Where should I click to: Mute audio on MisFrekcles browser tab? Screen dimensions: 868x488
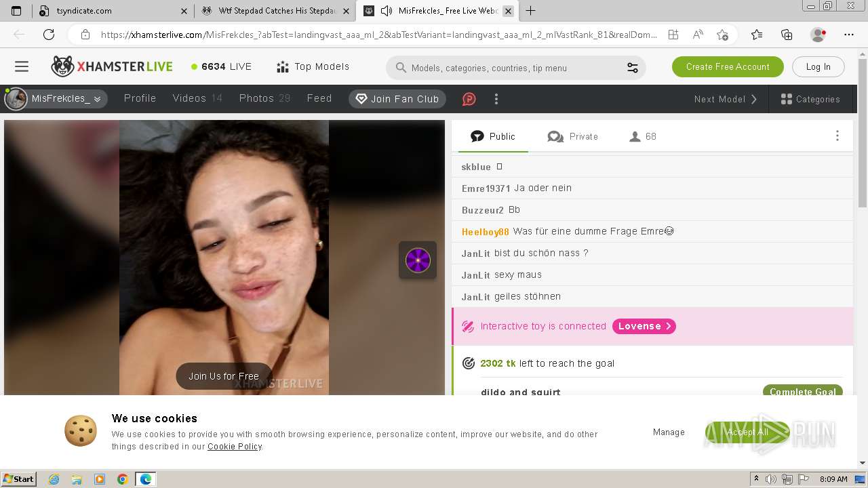[x=387, y=11]
